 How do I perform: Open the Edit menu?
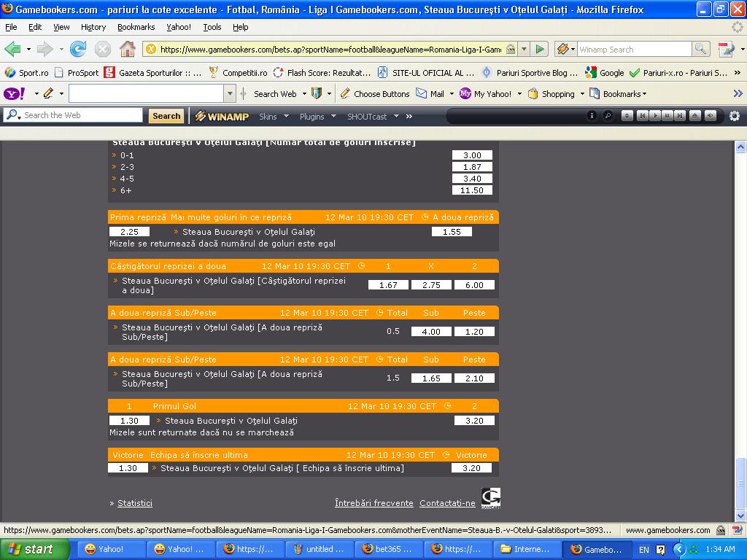pos(35,27)
